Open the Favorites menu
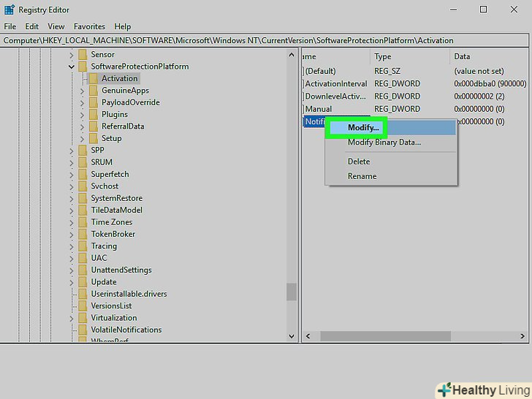532x399 pixels. point(89,26)
